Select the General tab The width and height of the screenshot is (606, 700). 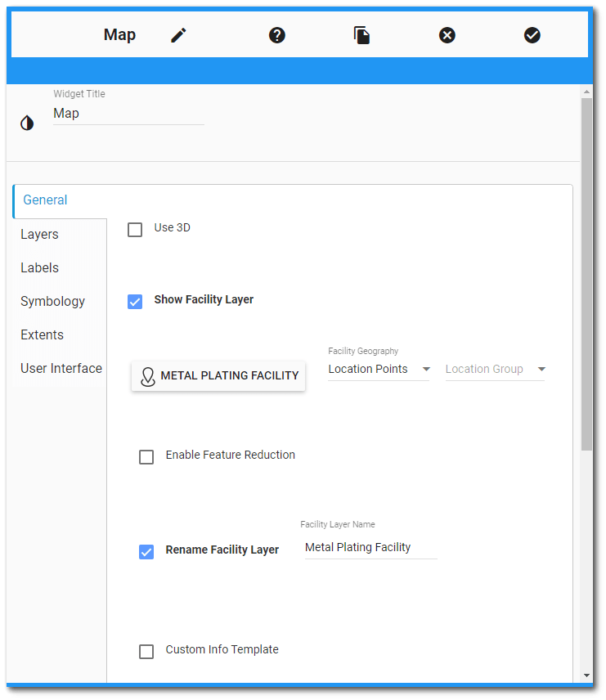coord(60,200)
